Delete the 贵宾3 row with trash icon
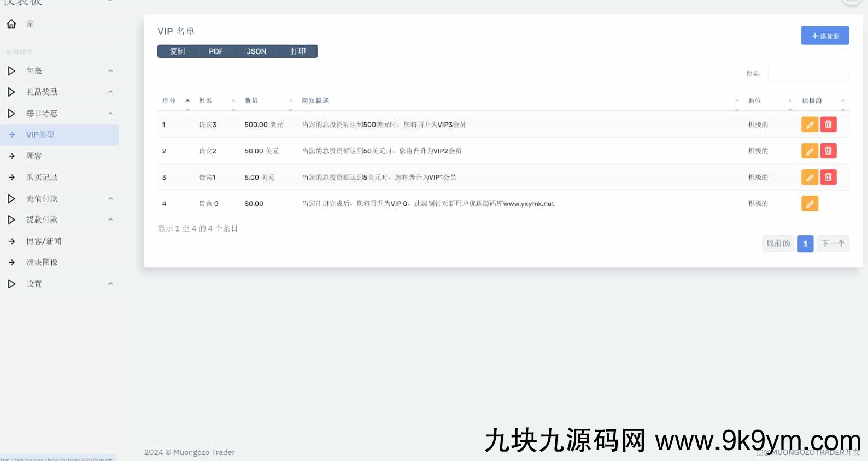 [828, 125]
